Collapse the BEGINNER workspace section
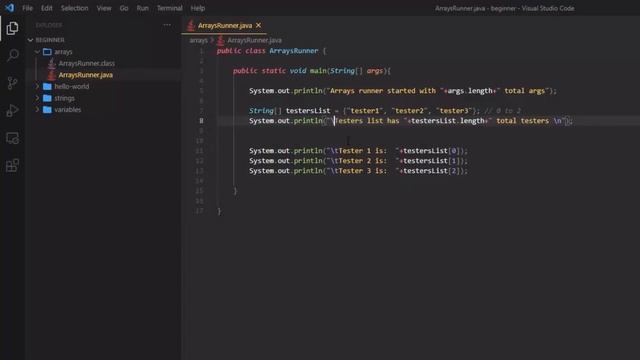The height and width of the screenshot is (360, 640). pos(30,40)
